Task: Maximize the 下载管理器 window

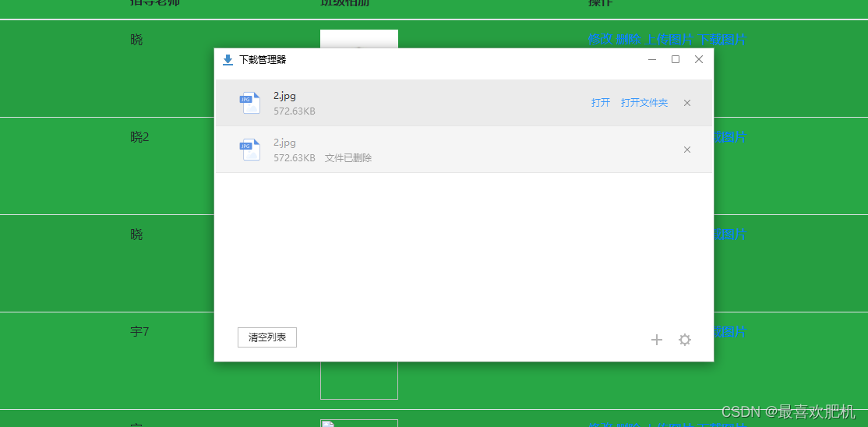Action: pos(676,59)
